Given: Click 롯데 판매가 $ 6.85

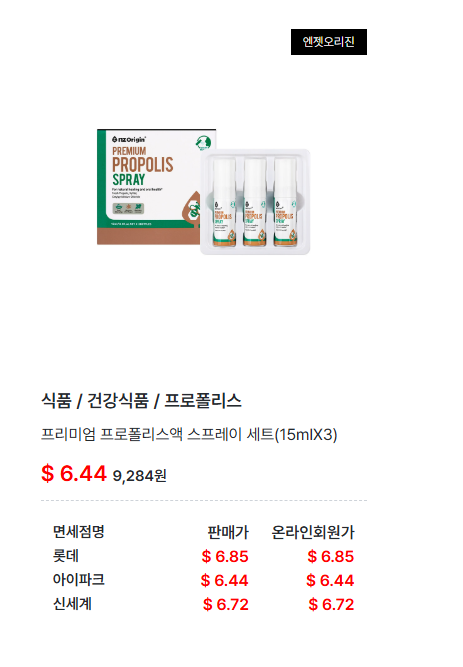Looking at the screenshot, I should pos(225,556).
